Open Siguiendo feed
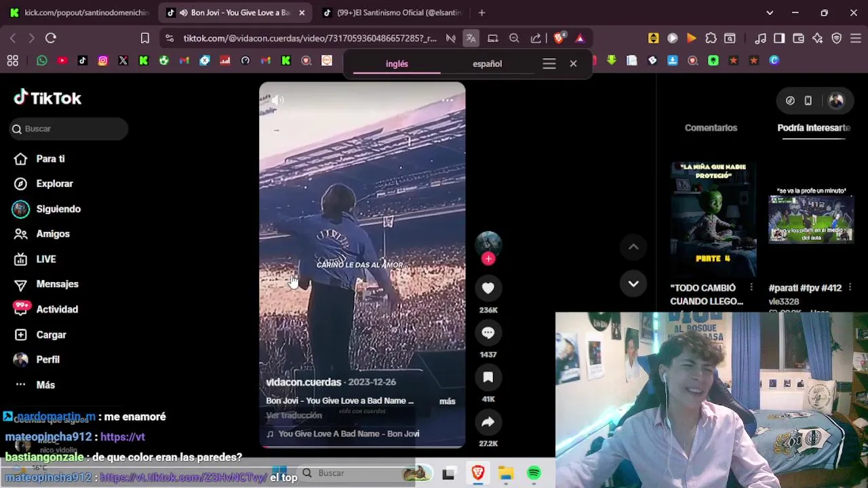Image resolution: width=868 pixels, height=488 pixels. [x=47, y=209]
